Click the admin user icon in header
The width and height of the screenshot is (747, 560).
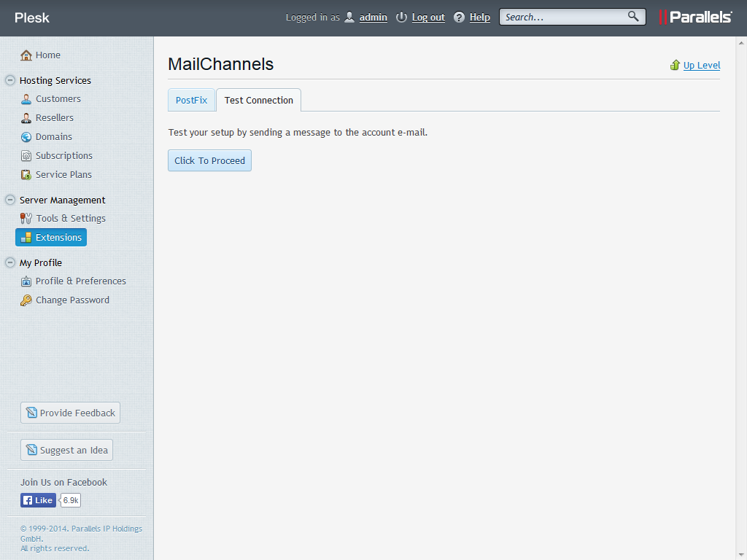349,17
